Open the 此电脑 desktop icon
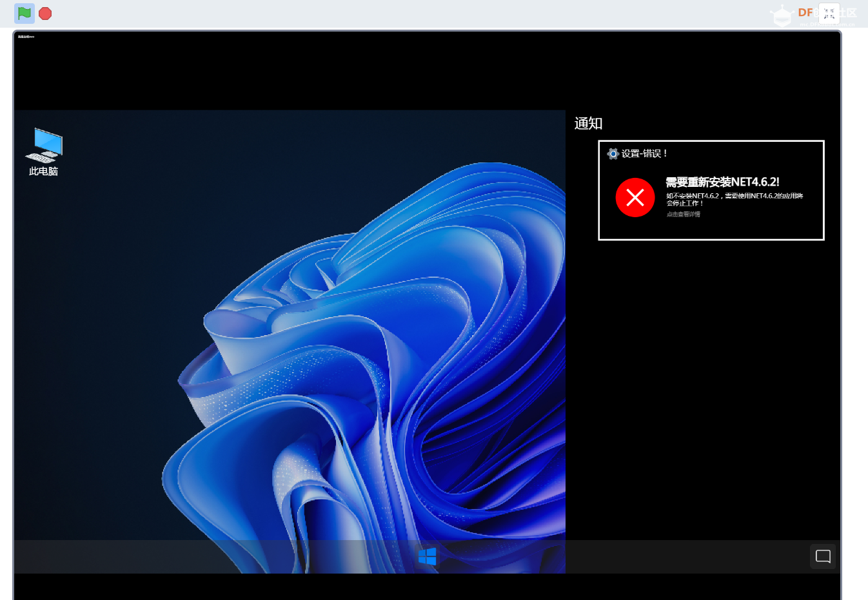Viewport: 868px width, 600px height. [44, 152]
